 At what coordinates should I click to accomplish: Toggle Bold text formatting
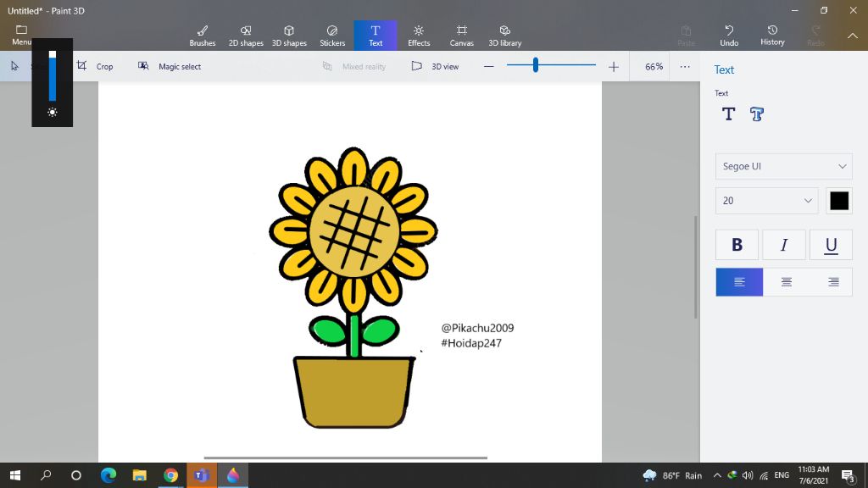(x=737, y=245)
